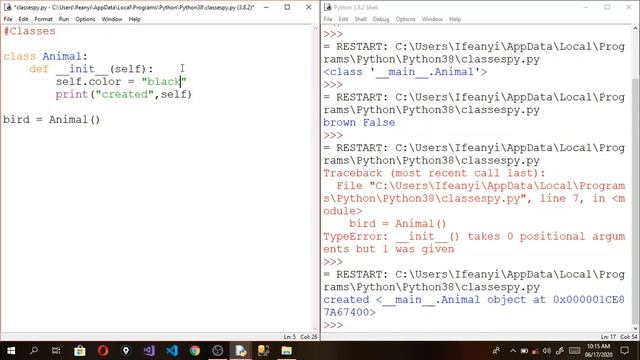This screenshot has width=640, height=360.
Task: Open Options menu in editor window
Action: [x=85, y=19]
